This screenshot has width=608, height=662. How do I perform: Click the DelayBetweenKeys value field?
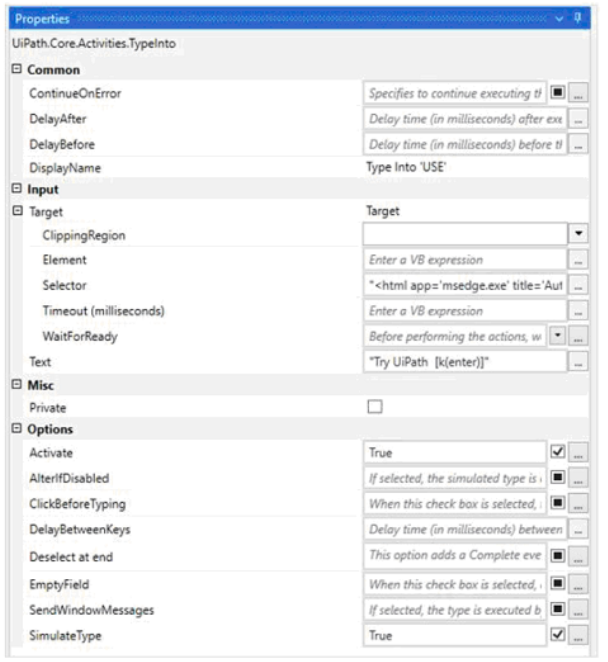(465, 529)
